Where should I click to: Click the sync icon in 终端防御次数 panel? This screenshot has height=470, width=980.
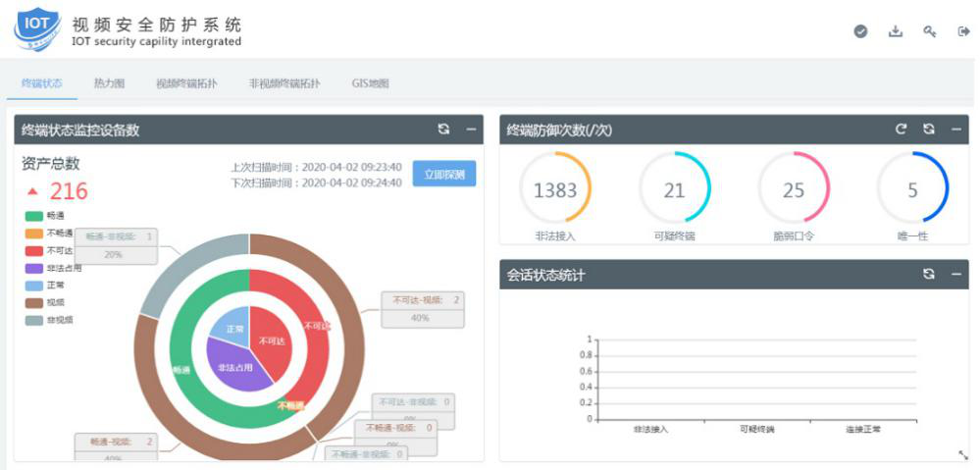[928, 130]
